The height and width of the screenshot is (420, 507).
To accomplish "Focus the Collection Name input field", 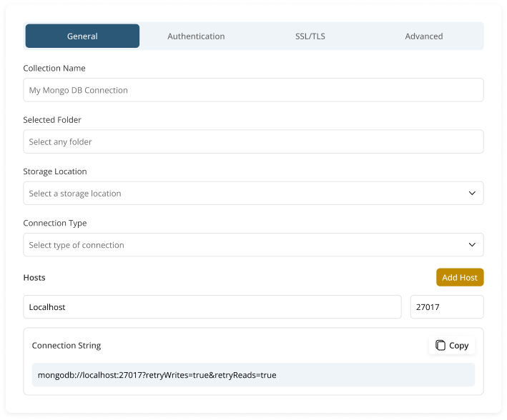I will tap(253, 91).
